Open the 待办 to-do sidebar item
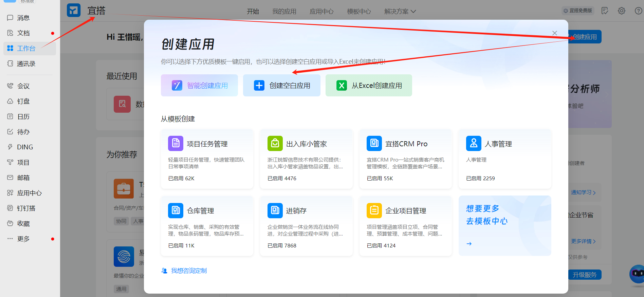 tap(30, 132)
